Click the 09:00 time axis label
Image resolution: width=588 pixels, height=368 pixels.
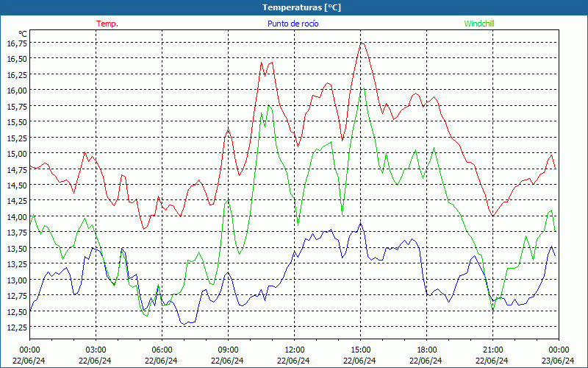pos(228,350)
